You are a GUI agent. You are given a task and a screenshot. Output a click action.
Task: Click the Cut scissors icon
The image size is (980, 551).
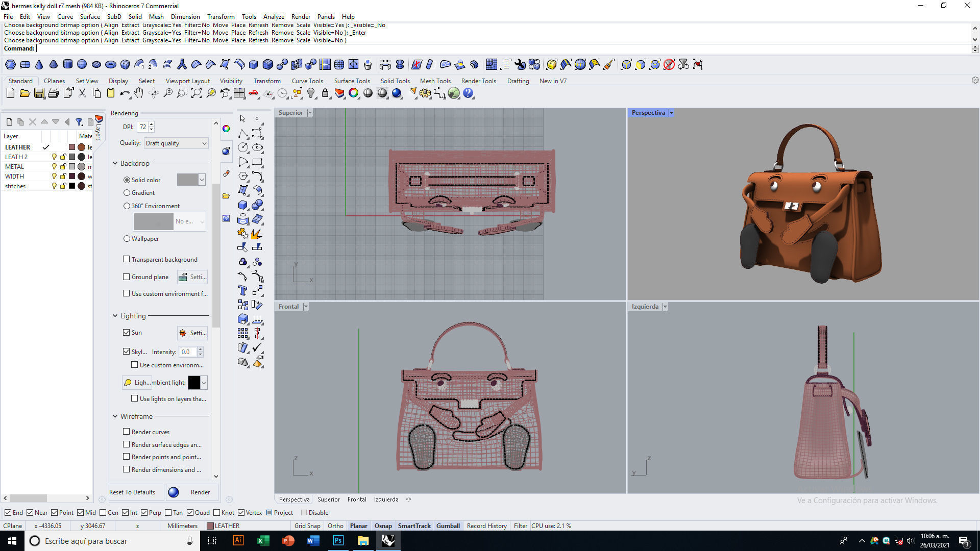82,93
